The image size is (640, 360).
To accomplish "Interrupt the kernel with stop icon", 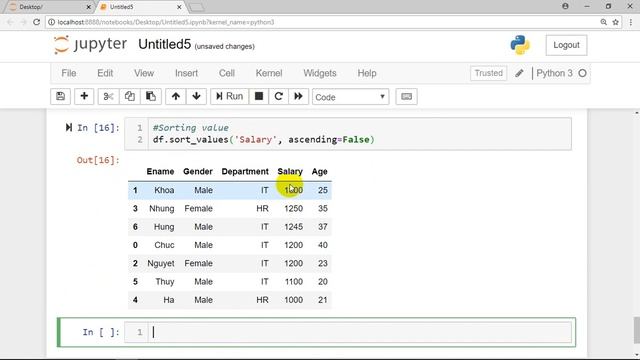I will [259, 96].
